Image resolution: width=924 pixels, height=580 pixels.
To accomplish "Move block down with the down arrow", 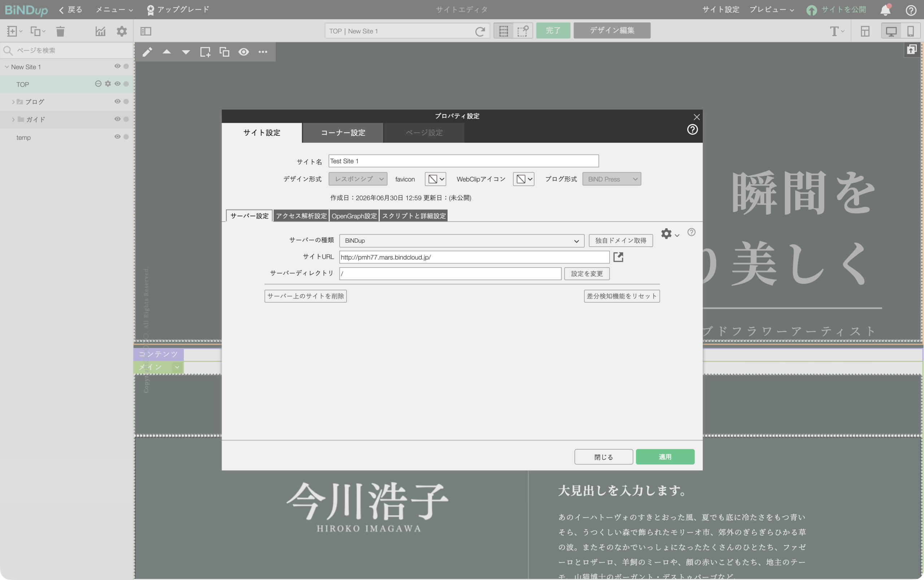I will click(186, 52).
